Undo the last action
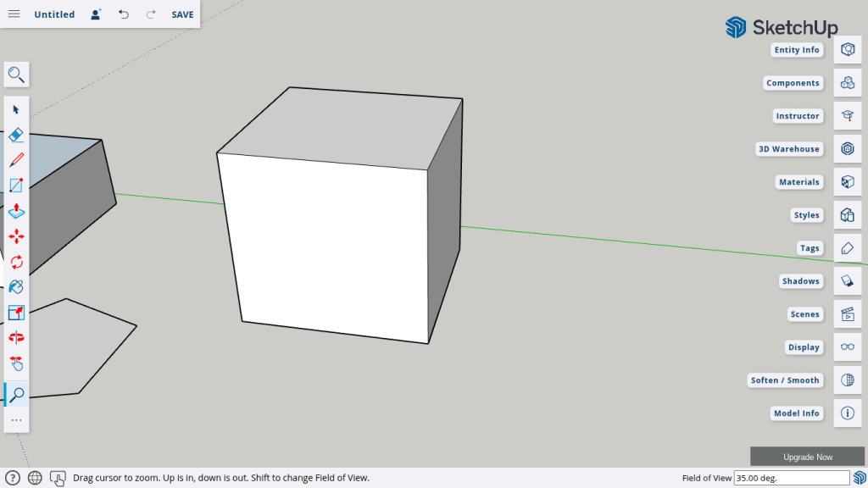Image resolution: width=868 pixels, height=488 pixels. click(124, 14)
